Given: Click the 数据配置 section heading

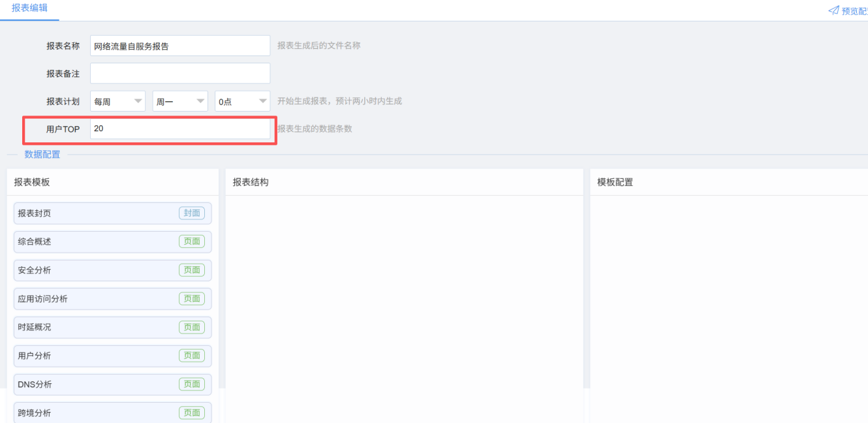Looking at the screenshot, I should [x=42, y=155].
